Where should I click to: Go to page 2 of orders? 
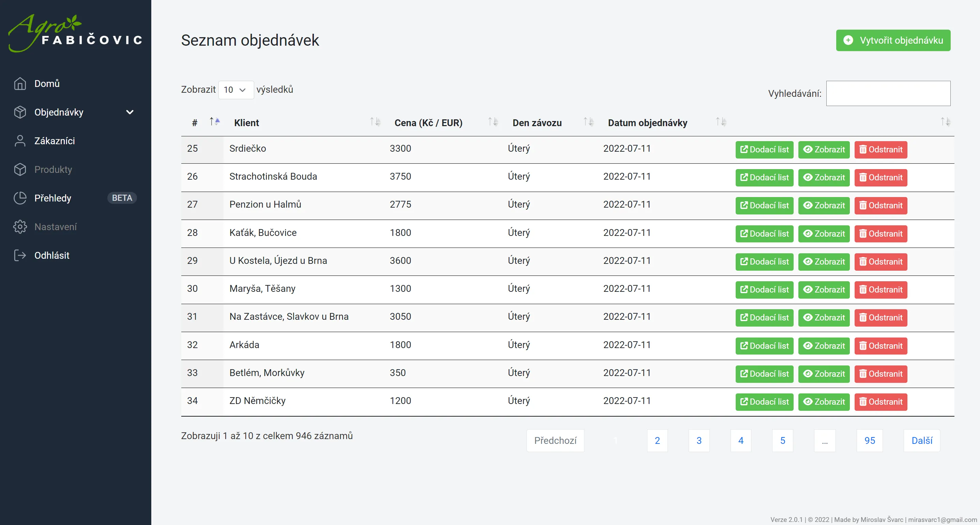pyautogui.click(x=657, y=440)
